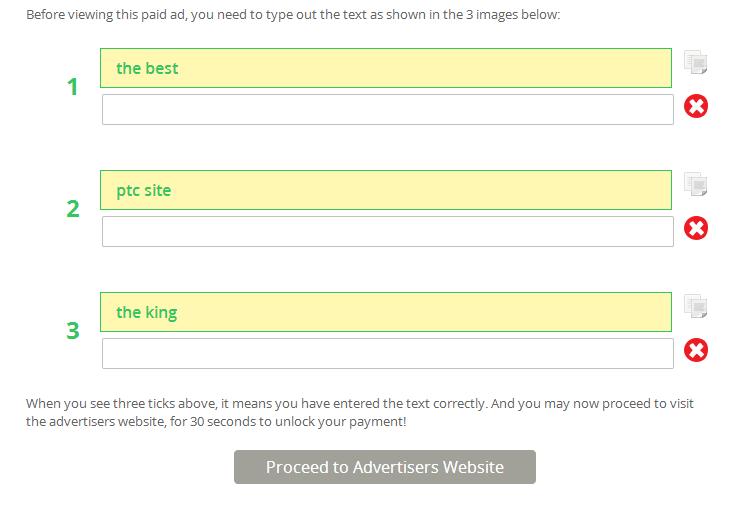
Task: Click the green number 1 label
Action: [x=72, y=87]
